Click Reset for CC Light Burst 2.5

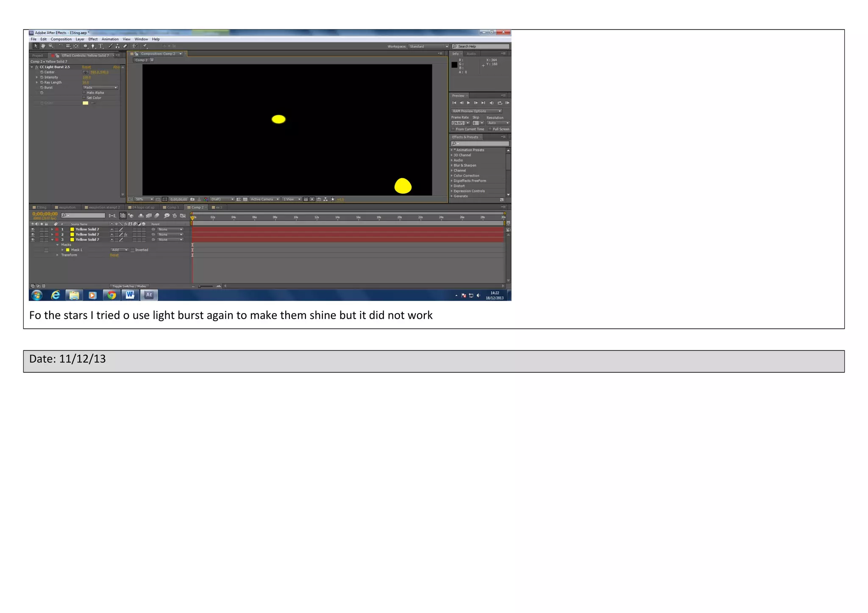(86, 67)
